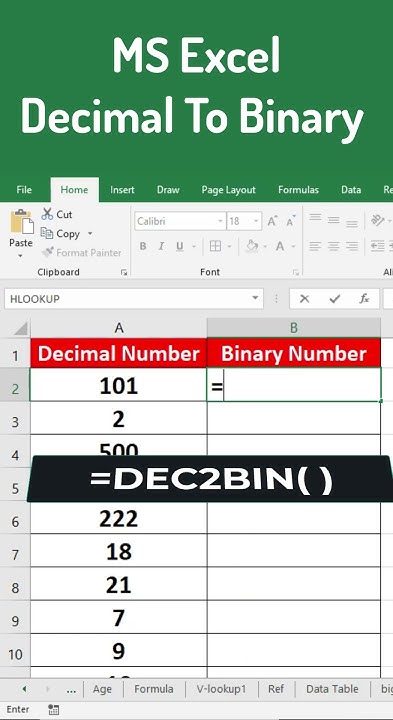Expand the Calibri font name dropdown

pos(220,221)
